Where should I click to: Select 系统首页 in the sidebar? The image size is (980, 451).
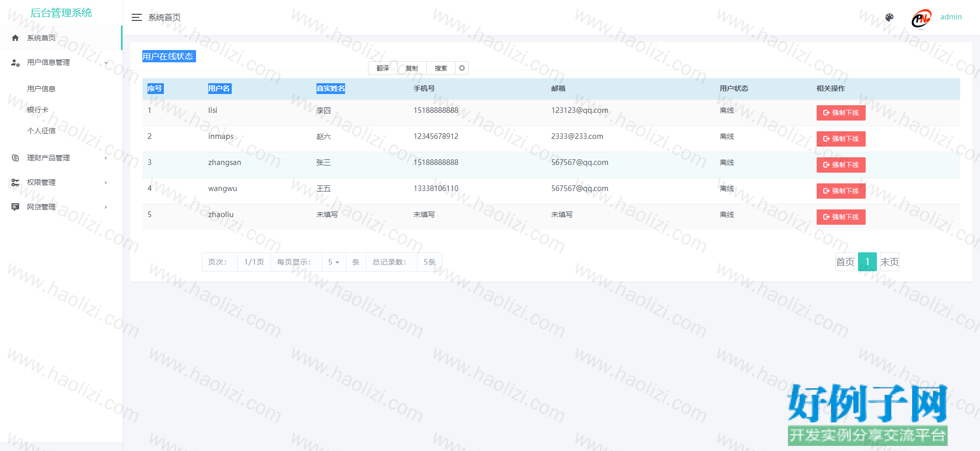(x=61, y=38)
